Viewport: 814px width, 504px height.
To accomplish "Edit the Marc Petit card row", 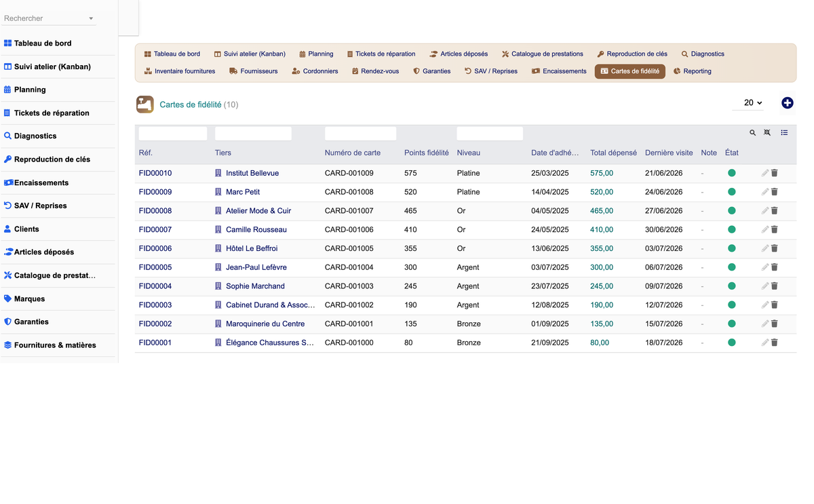I will [764, 192].
